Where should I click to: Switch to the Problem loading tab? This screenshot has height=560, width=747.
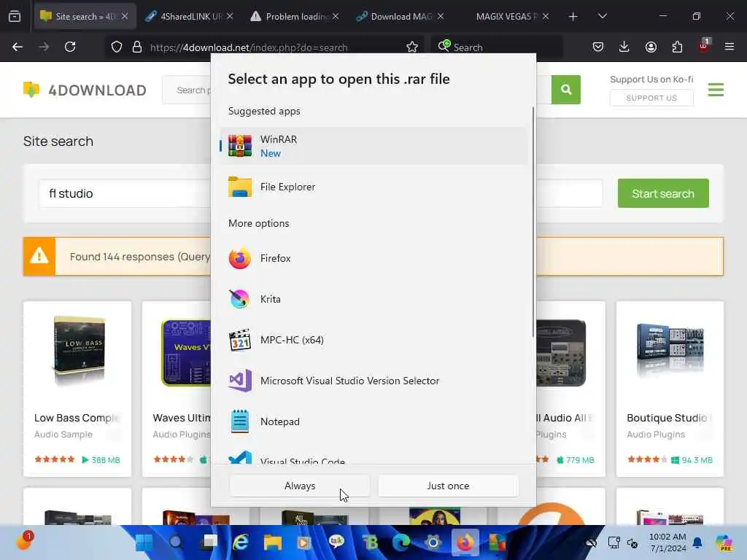coord(295,16)
